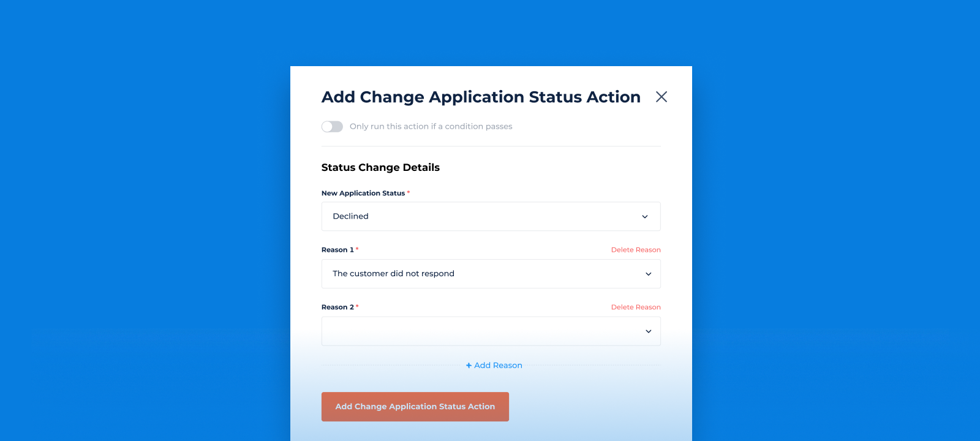Viewport: 980px width, 441px height.
Task: Click the chevron in the Declined status field
Action: (x=645, y=217)
